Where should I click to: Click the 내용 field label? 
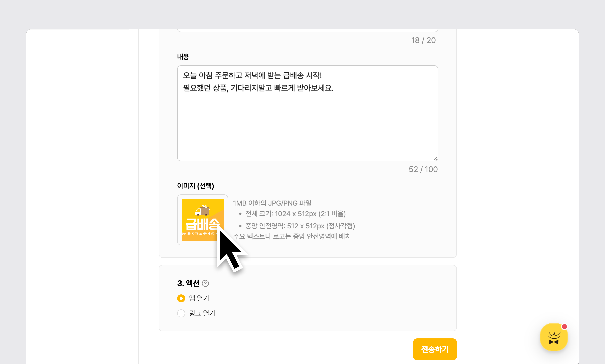(x=183, y=57)
